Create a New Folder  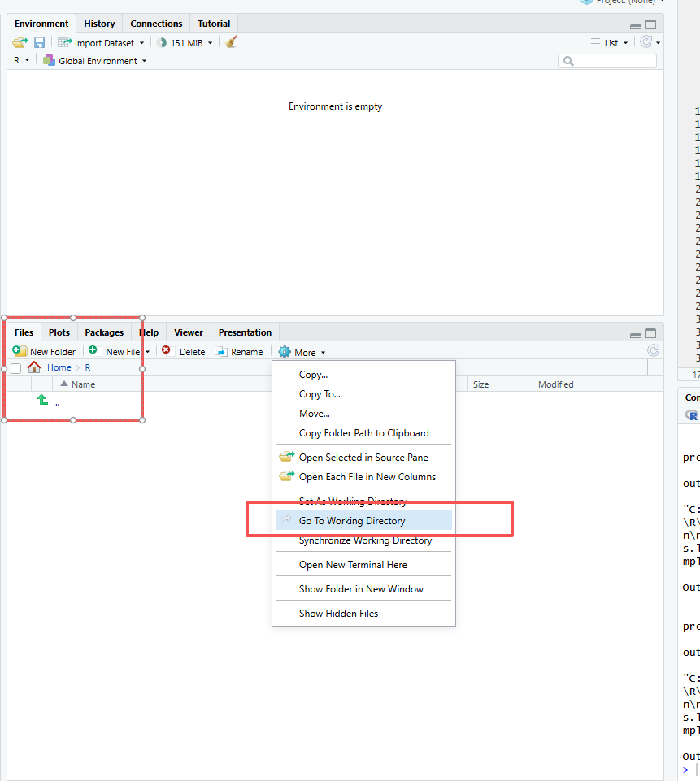45,352
